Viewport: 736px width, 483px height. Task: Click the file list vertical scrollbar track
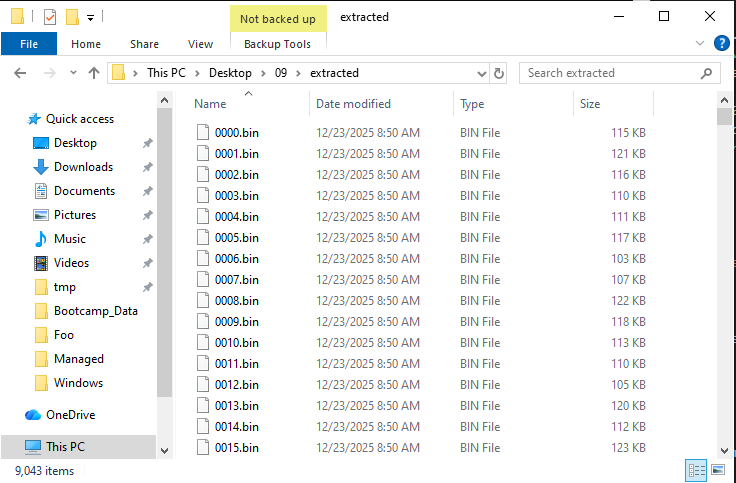(x=724, y=300)
